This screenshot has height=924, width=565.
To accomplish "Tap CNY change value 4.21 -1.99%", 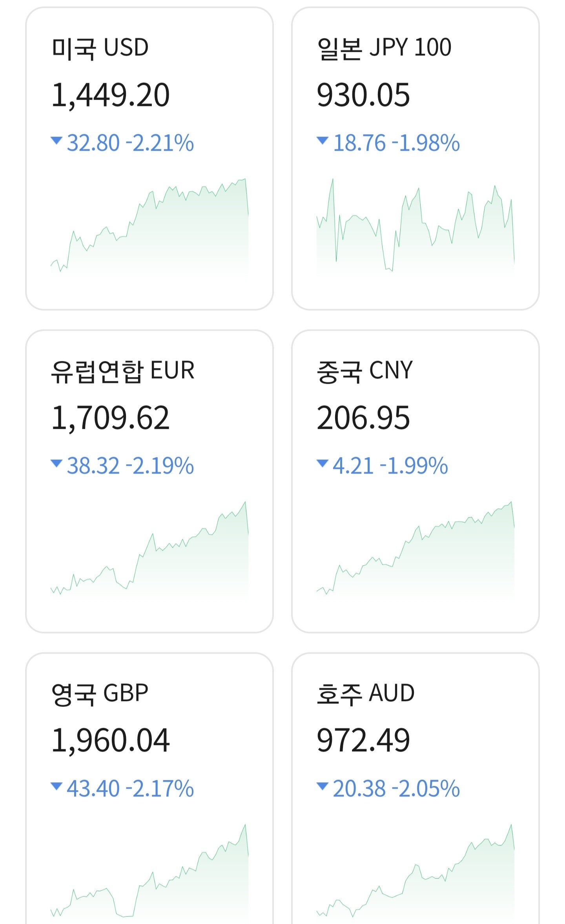I will pos(390,466).
